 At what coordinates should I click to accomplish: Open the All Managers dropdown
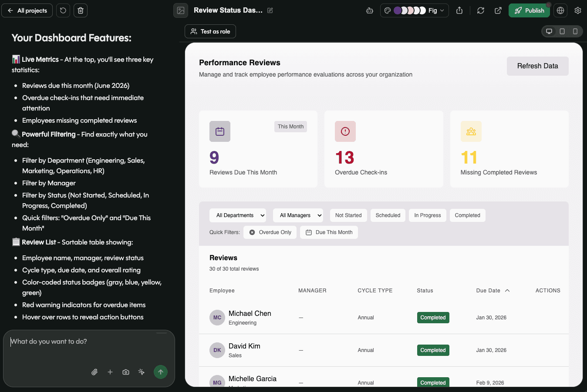pos(298,215)
